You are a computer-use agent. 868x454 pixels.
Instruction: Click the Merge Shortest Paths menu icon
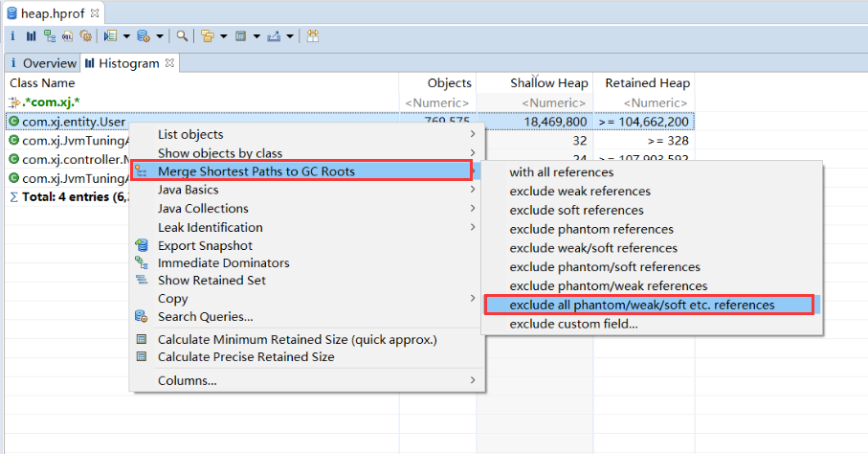click(142, 171)
